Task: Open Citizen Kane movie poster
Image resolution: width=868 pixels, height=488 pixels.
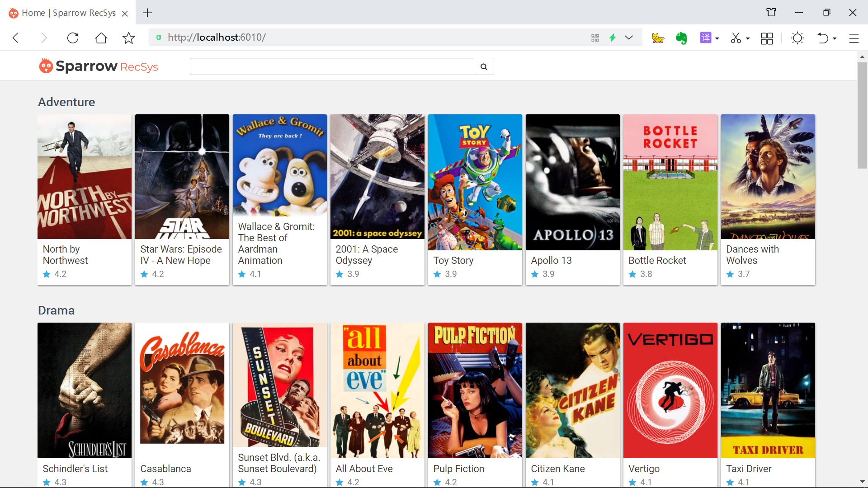Action: [573, 390]
